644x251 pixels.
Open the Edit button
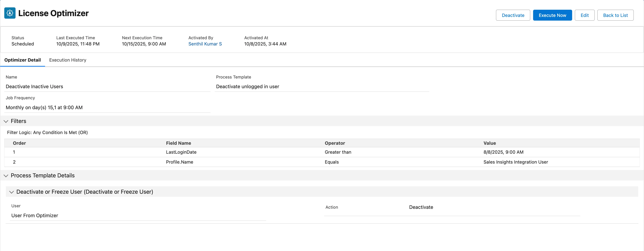pyautogui.click(x=584, y=15)
